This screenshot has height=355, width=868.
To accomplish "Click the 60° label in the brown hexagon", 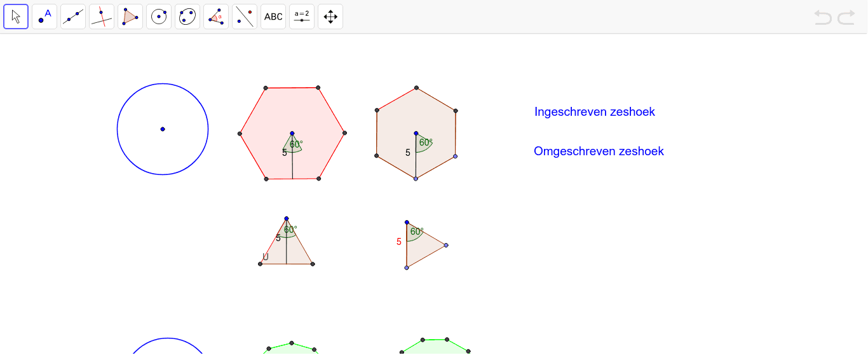I will (x=426, y=143).
